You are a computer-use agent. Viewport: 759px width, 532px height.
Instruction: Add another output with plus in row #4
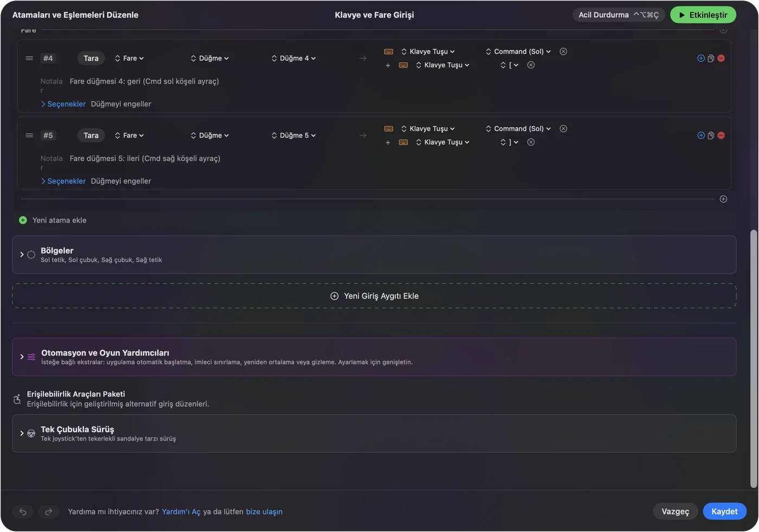pyautogui.click(x=388, y=66)
